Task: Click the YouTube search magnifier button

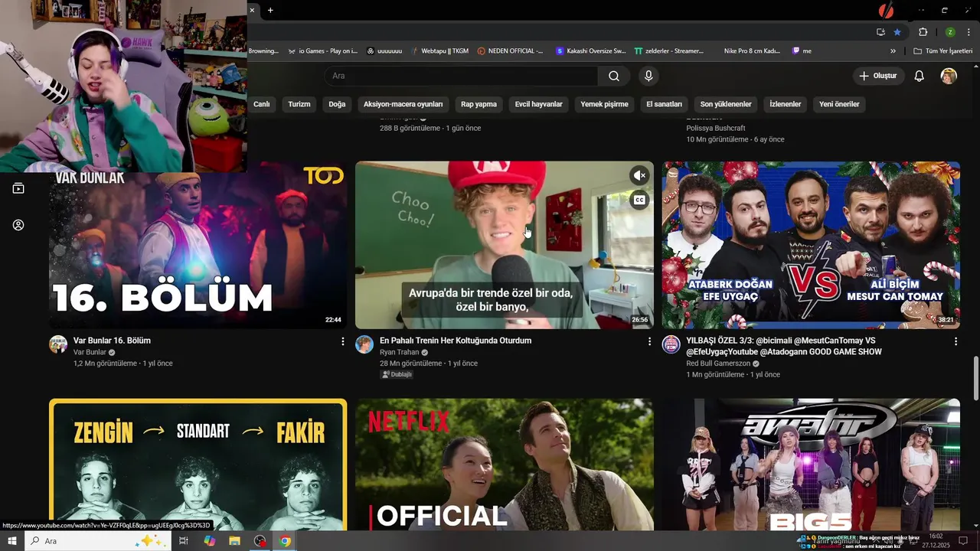Action: click(614, 76)
